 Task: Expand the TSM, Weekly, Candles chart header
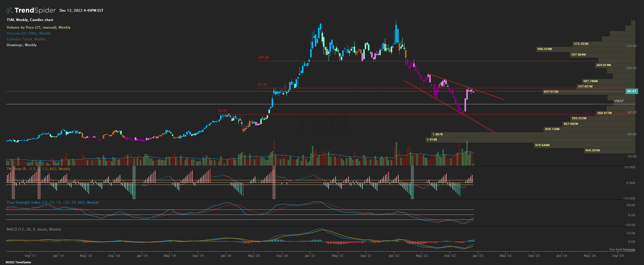click(x=29, y=20)
